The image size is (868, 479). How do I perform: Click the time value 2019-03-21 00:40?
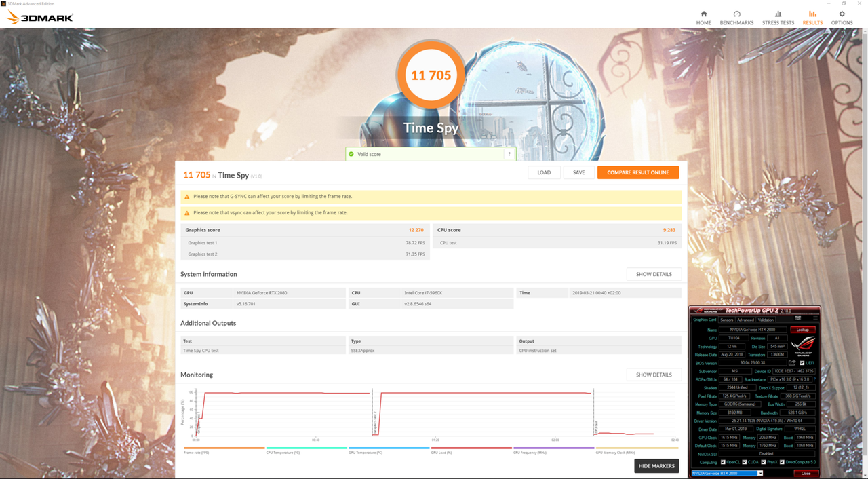point(597,293)
